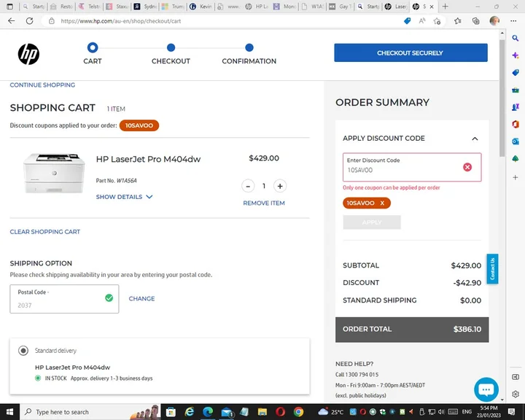Click the HP LaserJet Pro M404dw product title
Screen dimensions: 525x420
(148, 159)
